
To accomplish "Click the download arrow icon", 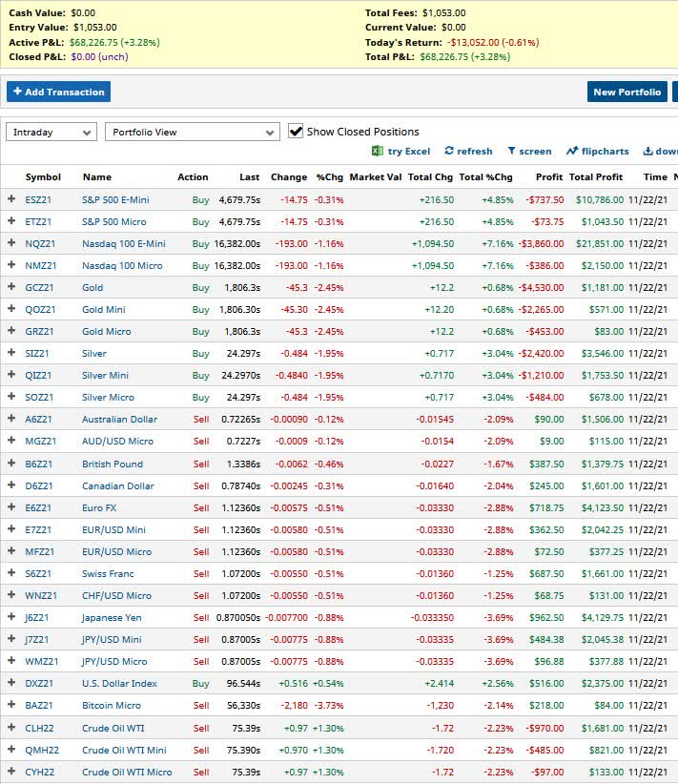I will 647,151.
